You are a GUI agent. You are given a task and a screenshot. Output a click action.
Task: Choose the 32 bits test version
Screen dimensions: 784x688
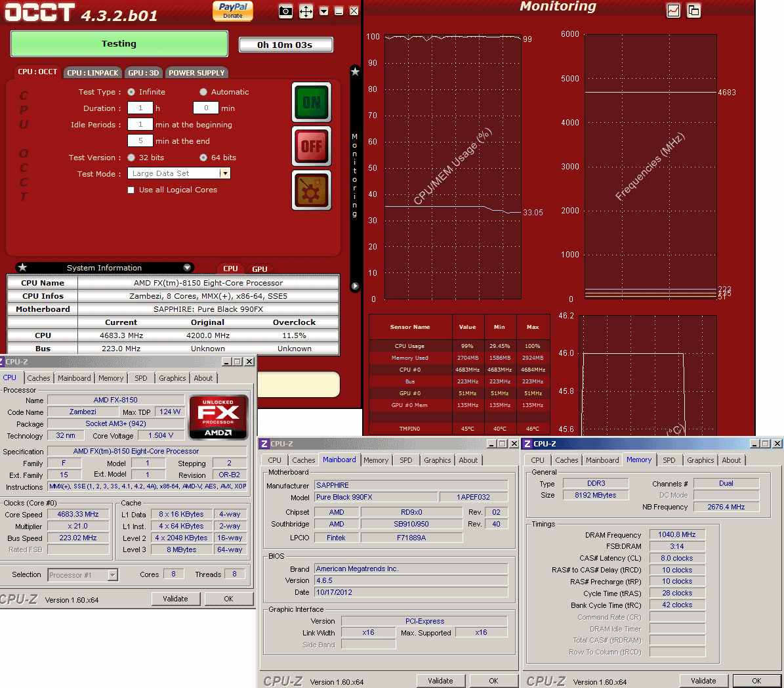tap(131, 158)
